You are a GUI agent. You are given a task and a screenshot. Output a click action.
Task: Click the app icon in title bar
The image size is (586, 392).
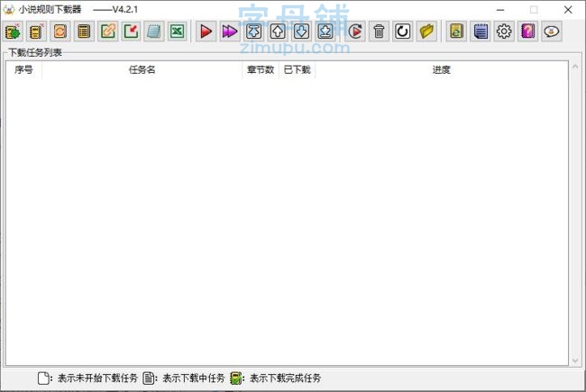click(x=9, y=10)
